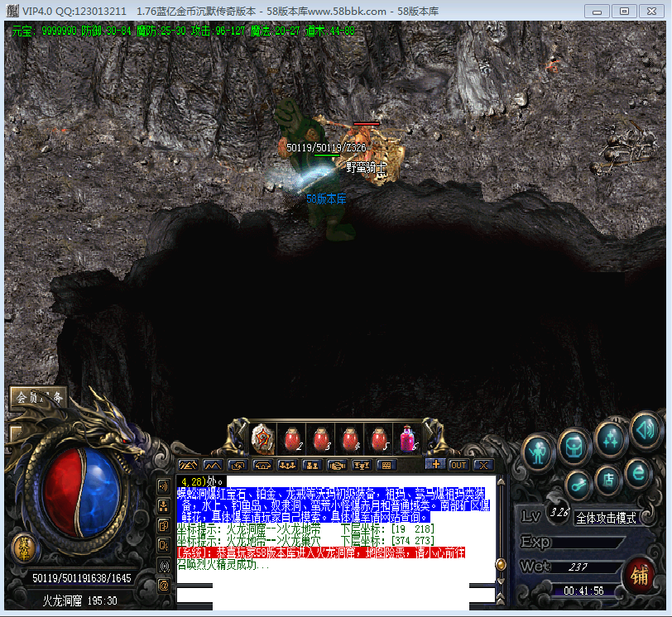Screen dimensions: 672x617
Task: Click the key-shaped round icon
Action: click(578, 485)
